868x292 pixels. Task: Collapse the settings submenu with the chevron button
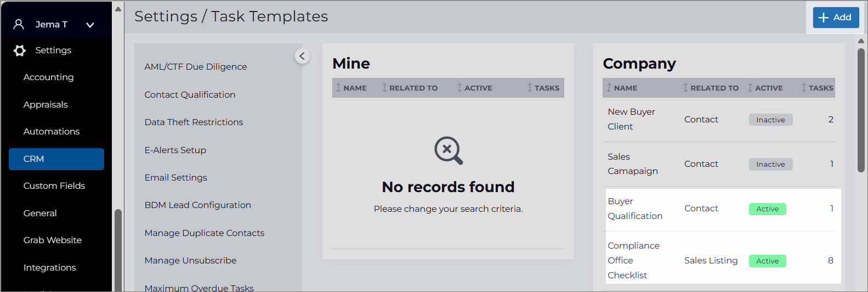pyautogui.click(x=302, y=56)
